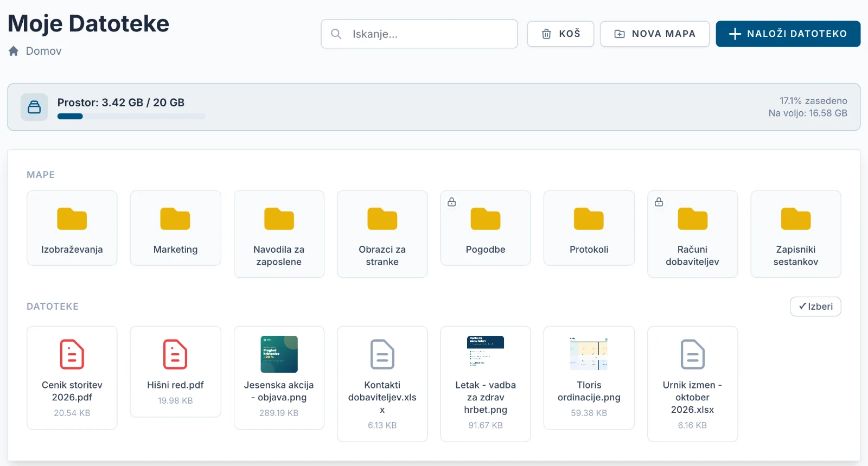The height and width of the screenshot is (466, 868).
Task: Go to Domov breadcrumb link
Action: point(44,51)
